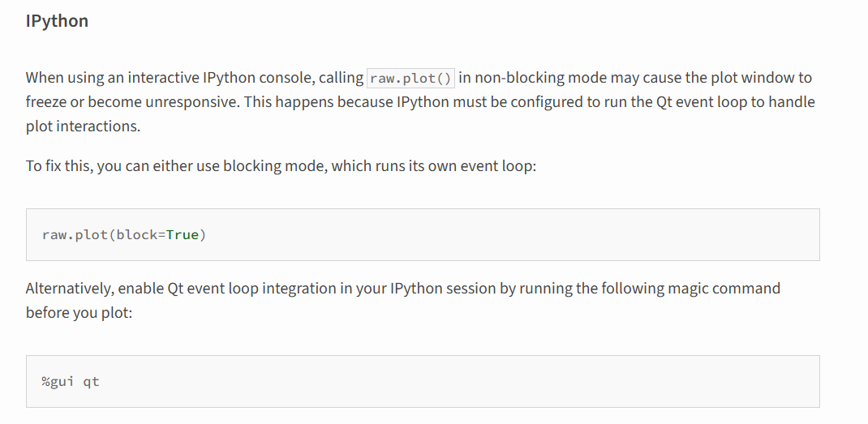Click the word "block" in the code block

(x=136, y=235)
